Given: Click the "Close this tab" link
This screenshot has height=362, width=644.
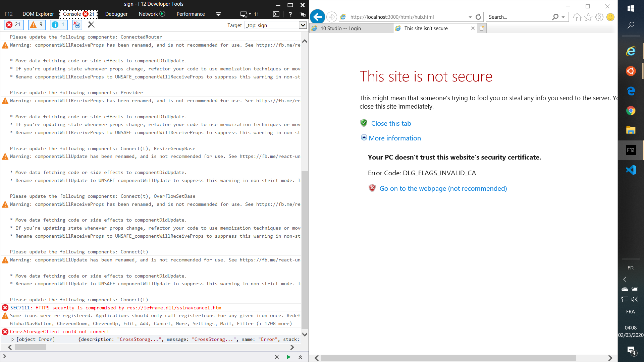Looking at the screenshot, I should pyautogui.click(x=391, y=123).
